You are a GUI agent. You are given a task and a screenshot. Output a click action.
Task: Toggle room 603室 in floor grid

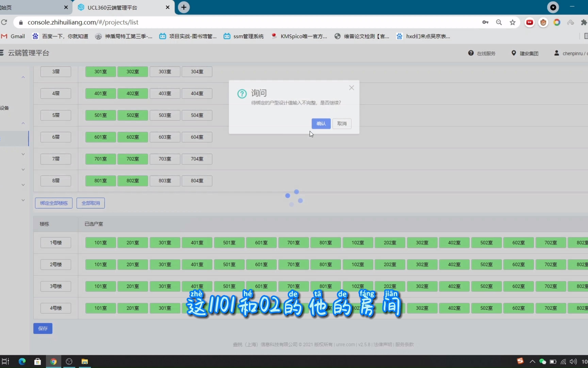click(x=165, y=137)
